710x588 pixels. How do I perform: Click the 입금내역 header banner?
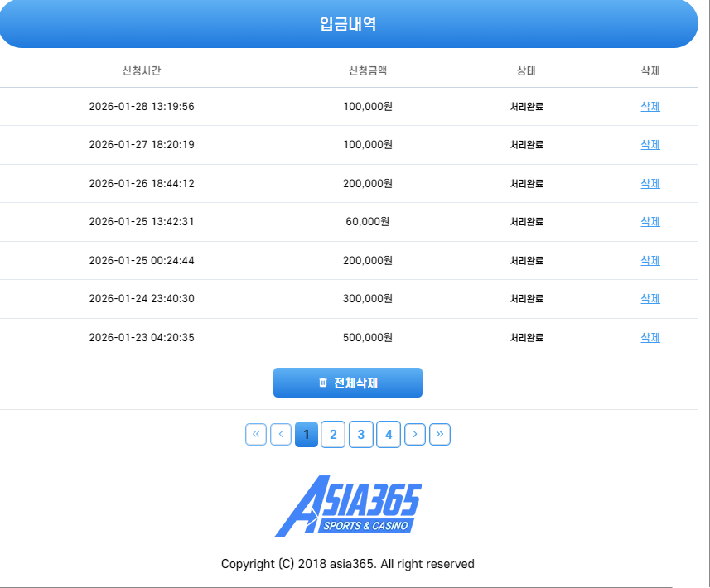(x=348, y=24)
